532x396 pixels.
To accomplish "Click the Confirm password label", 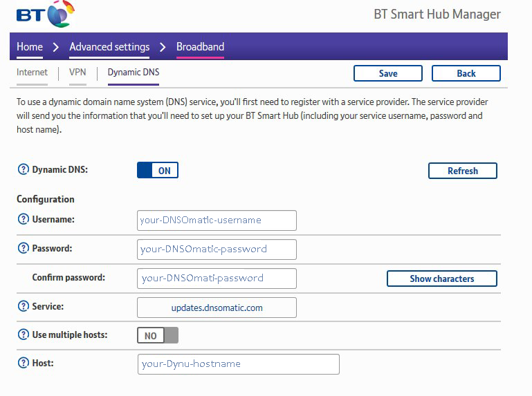I will pos(68,277).
